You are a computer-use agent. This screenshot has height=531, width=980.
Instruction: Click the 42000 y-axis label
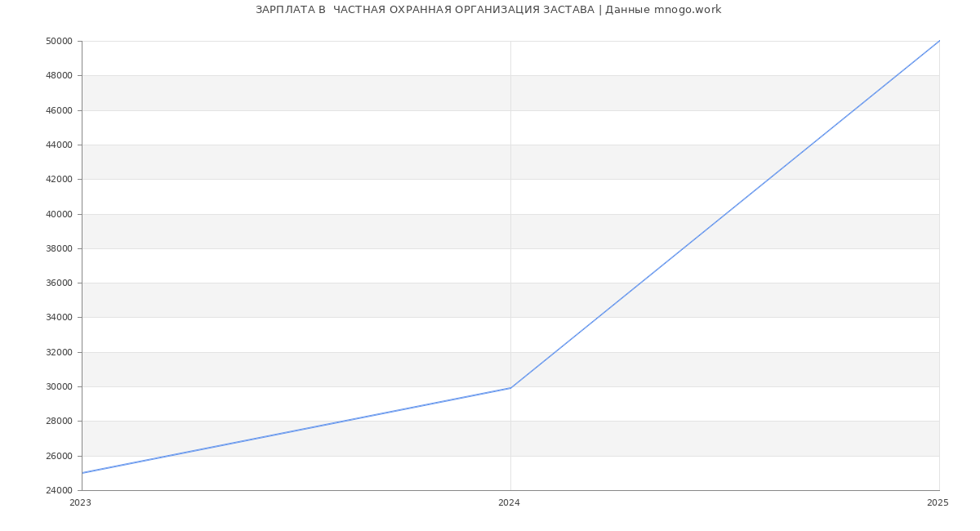(x=60, y=180)
